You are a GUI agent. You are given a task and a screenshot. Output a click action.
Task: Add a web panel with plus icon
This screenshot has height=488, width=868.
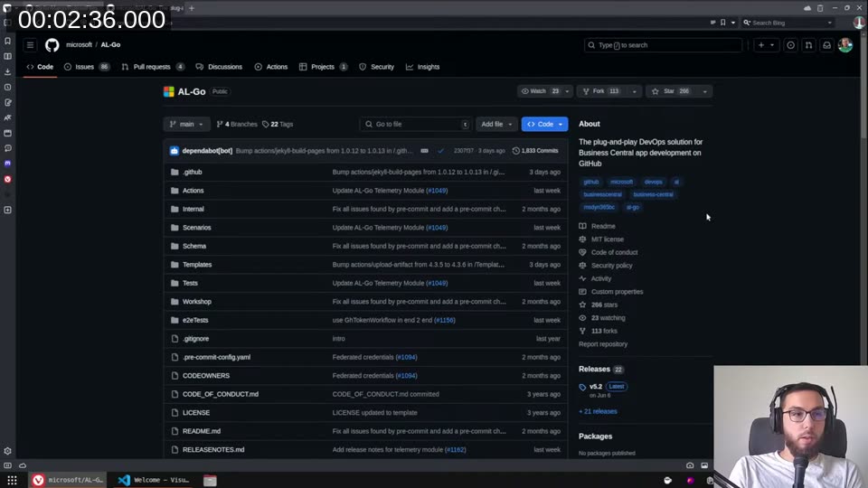point(8,211)
